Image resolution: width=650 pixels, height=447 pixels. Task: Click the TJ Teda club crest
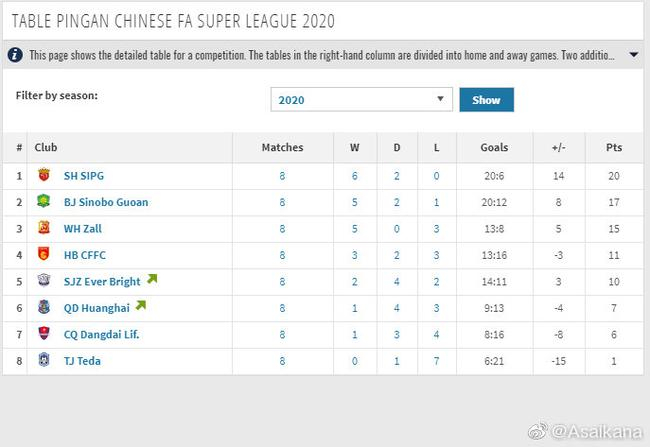pyautogui.click(x=42, y=360)
